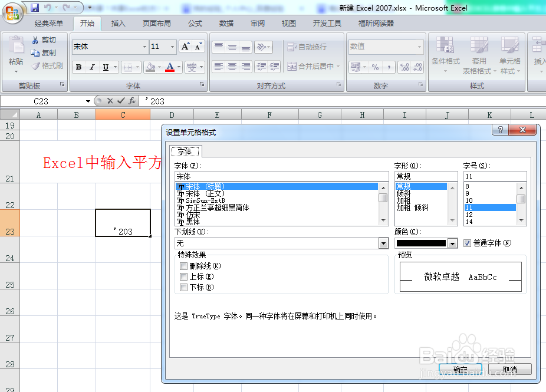Decrease indent in alignment group

[261, 66]
